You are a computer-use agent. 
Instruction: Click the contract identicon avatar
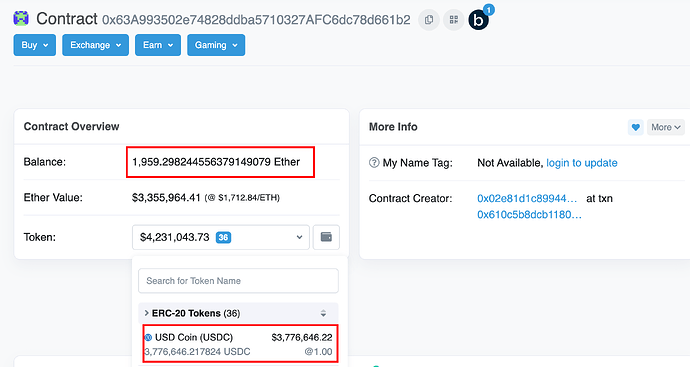(21, 18)
